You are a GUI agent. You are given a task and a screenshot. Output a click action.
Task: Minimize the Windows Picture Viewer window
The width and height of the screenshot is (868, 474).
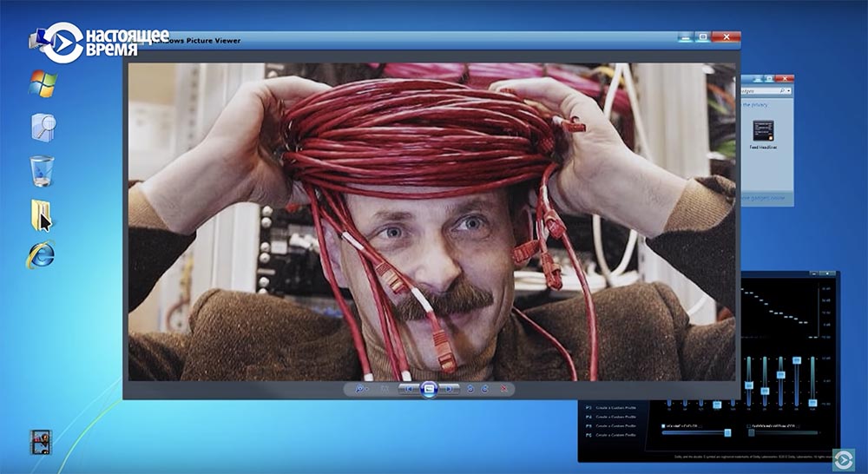coord(687,37)
